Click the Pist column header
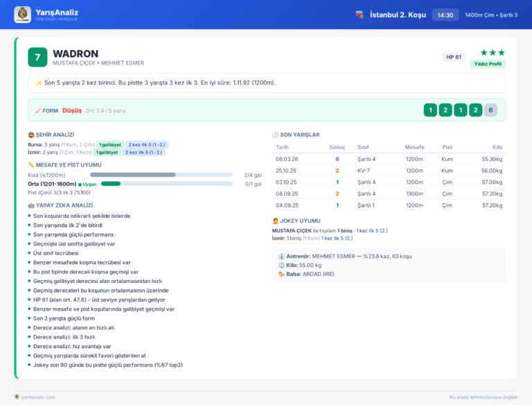Viewport: 532px width, 405px height. click(447, 147)
